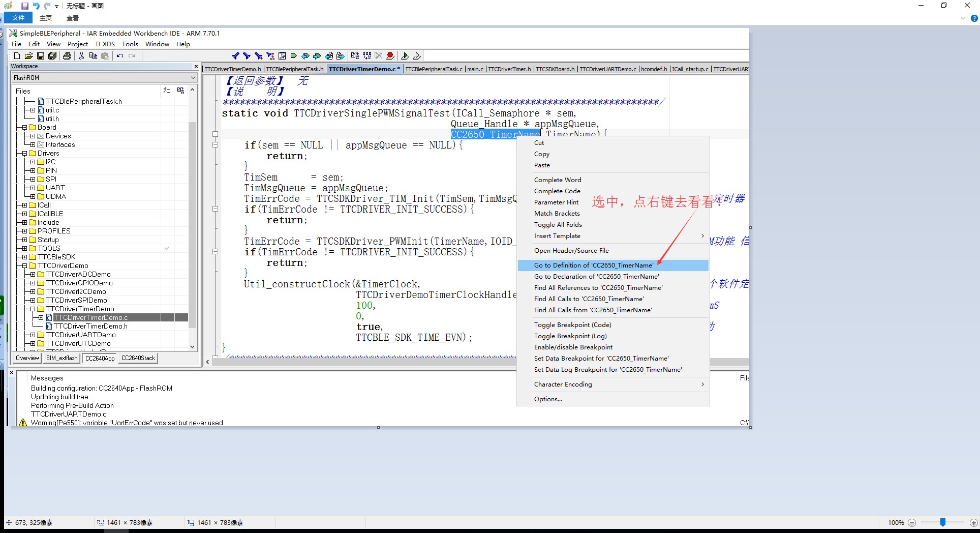Viewport: 980px width, 533px height.
Task: Click the Paint zoom out minus button
Action: coord(912,523)
